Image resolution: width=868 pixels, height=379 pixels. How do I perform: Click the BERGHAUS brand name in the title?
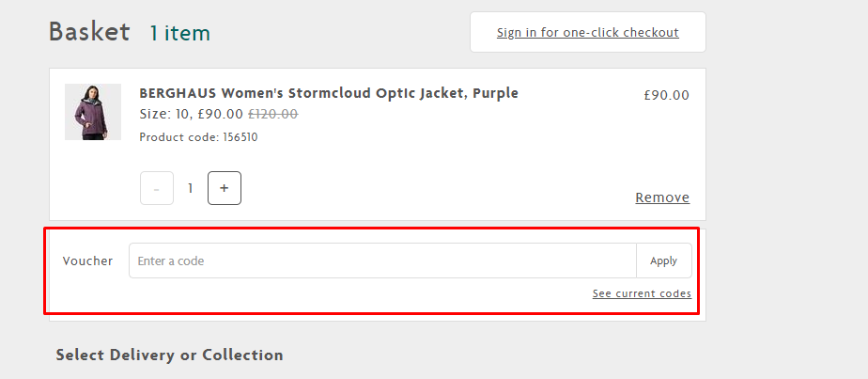click(x=178, y=93)
